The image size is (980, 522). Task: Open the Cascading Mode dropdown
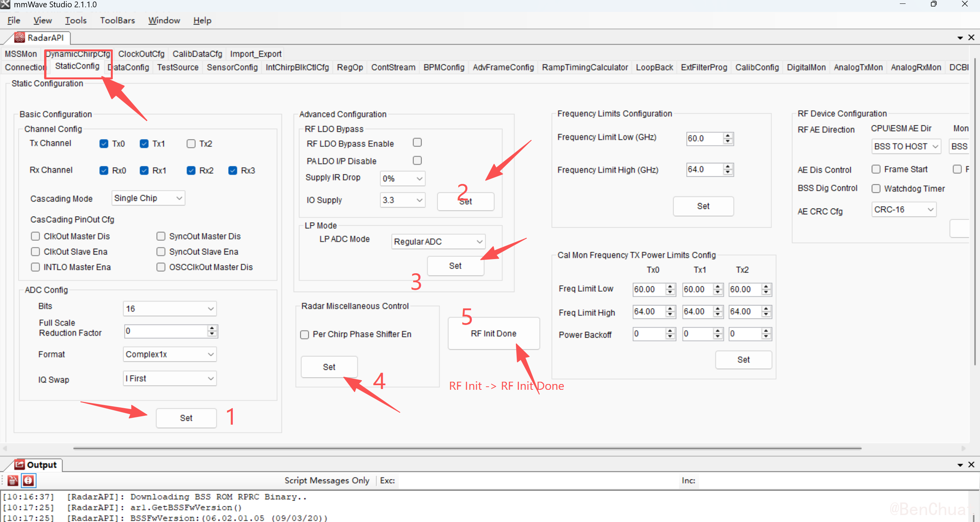tap(148, 198)
